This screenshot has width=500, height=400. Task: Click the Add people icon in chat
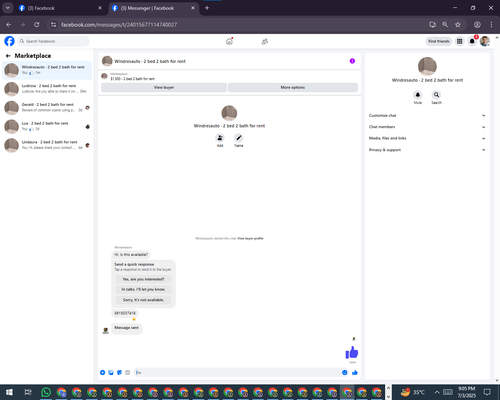tap(220, 138)
